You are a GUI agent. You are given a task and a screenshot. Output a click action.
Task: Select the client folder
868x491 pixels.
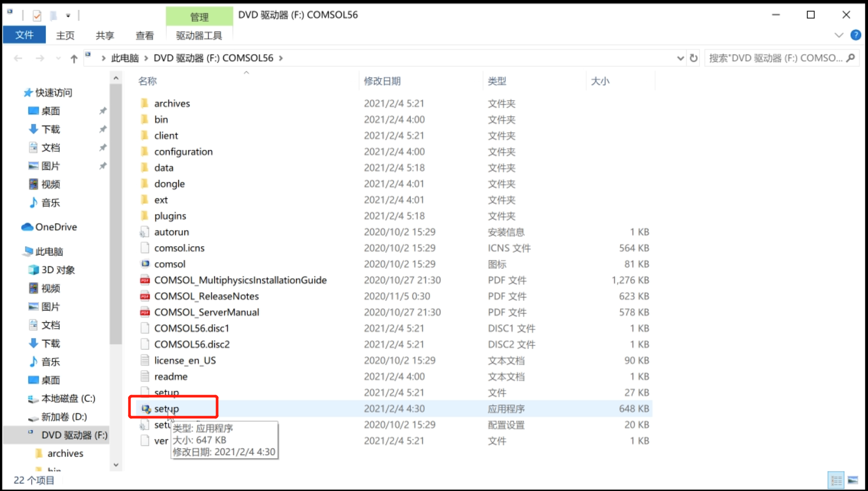tap(166, 136)
